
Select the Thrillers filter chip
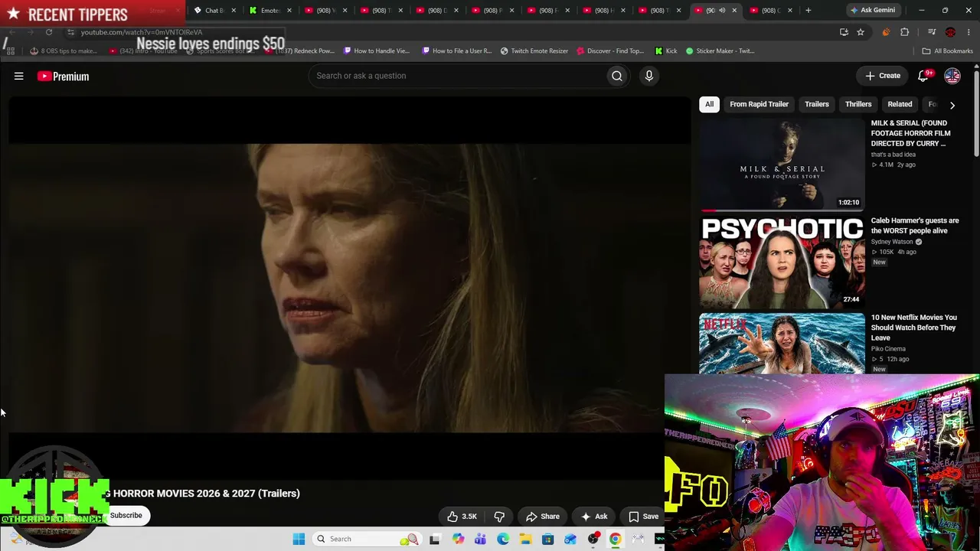coord(858,104)
